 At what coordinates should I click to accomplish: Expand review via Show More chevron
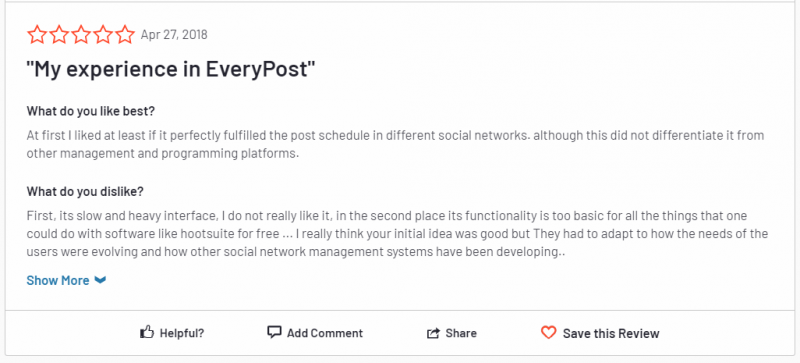click(x=101, y=280)
